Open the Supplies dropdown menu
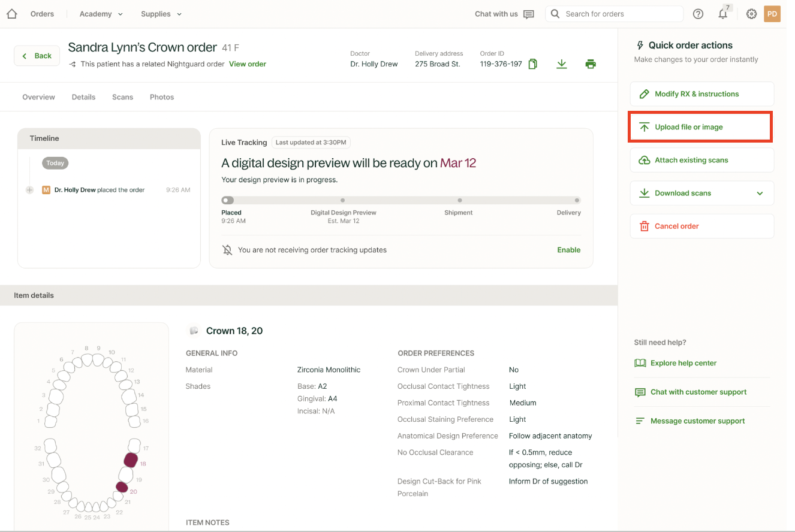 [x=161, y=14]
